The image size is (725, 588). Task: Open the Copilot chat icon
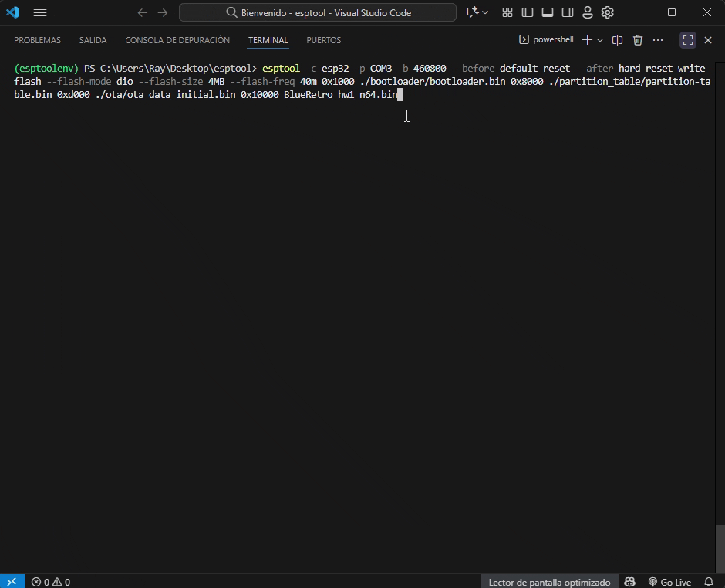(x=472, y=12)
